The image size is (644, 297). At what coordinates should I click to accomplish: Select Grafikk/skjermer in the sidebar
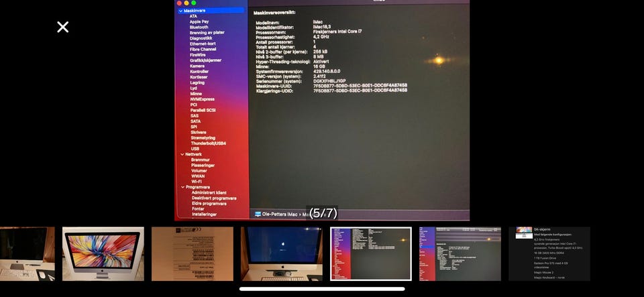click(x=205, y=60)
